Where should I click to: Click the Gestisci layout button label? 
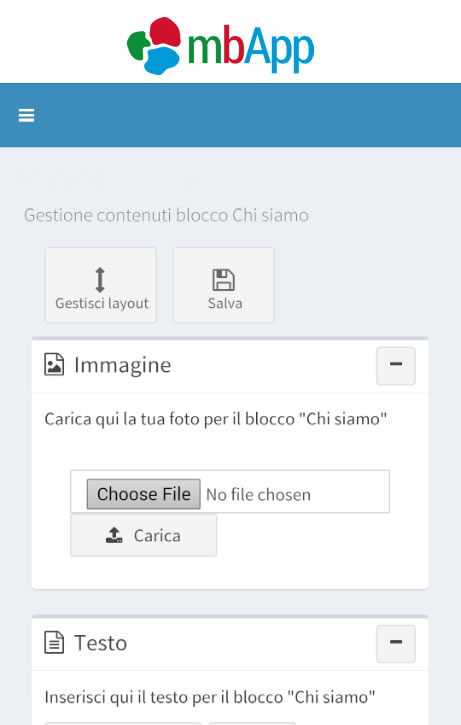point(102,303)
